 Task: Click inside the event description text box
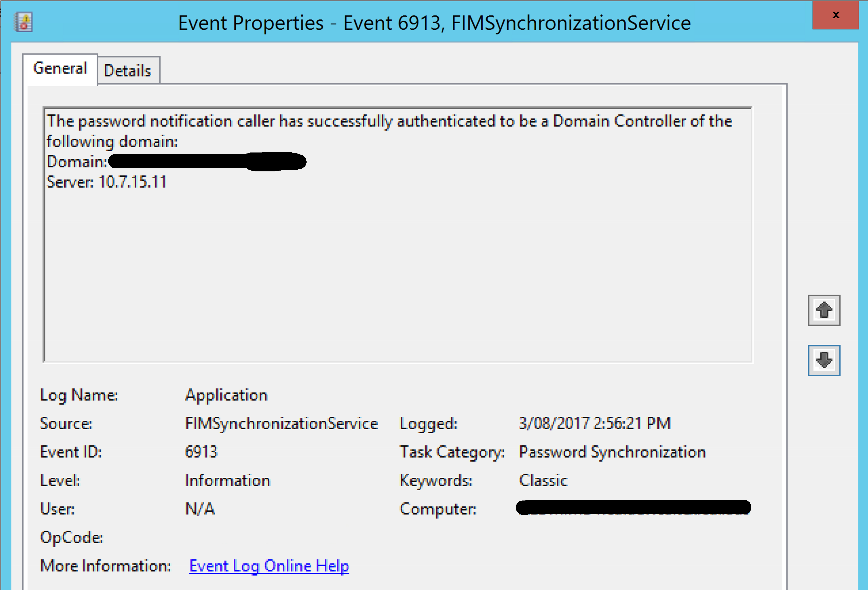click(397, 269)
